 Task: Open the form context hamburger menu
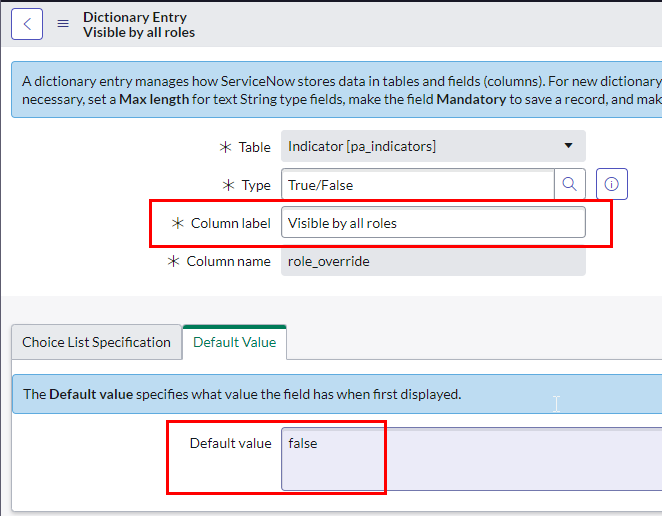63,24
